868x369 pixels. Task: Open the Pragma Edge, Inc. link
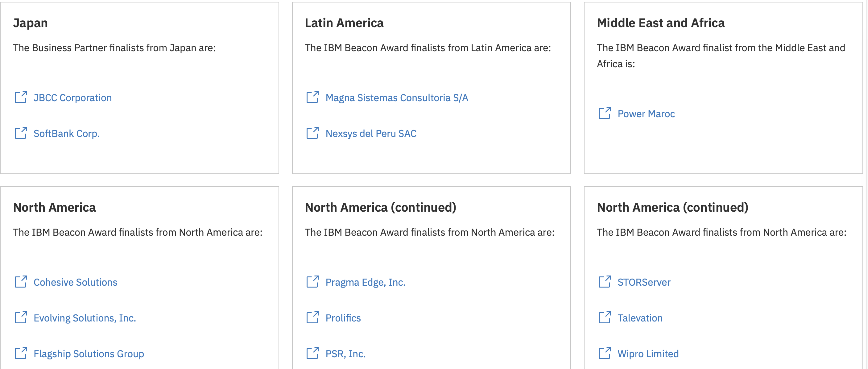coord(365,282)
